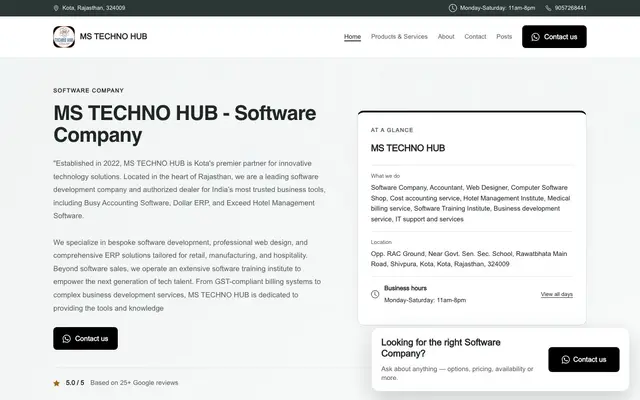Click the Established in 2022 description paragraph
640x400 pixels.
pos(189,189)
